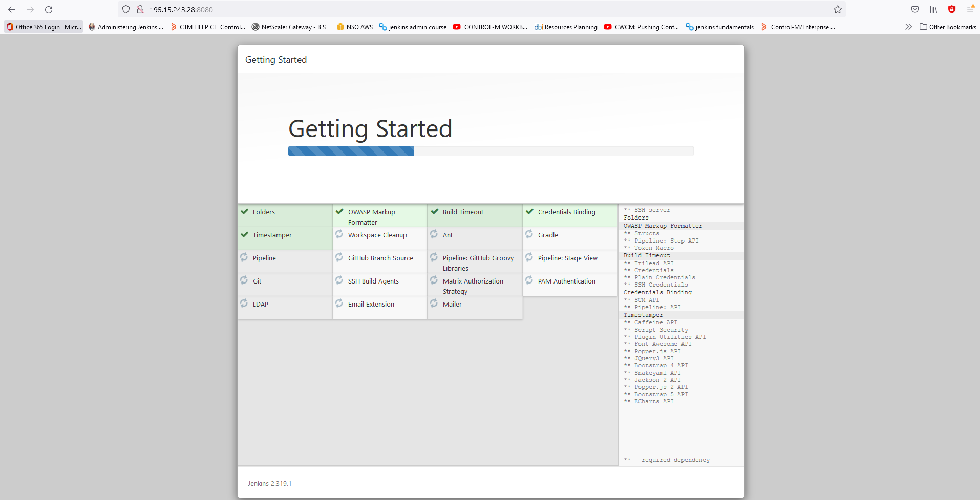Click the Jenkins 2.319.1 version text
980x500 pixels.
point(269,483)
